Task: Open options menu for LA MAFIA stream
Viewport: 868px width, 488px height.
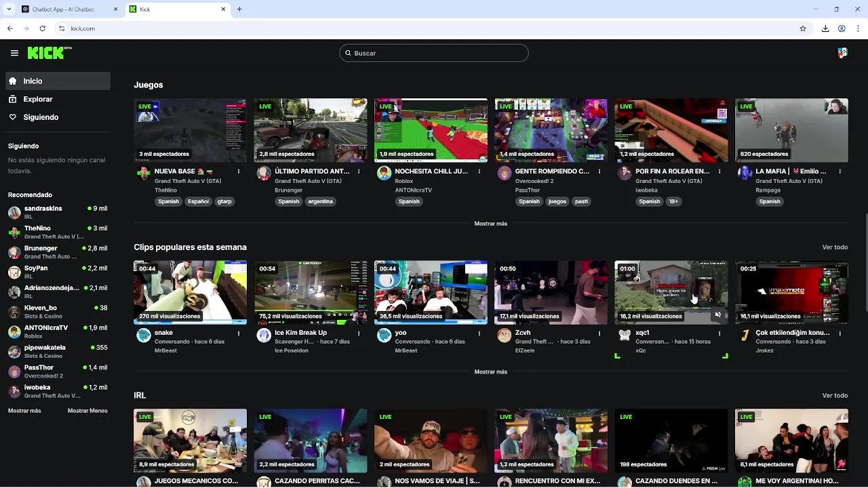Action: 840,171
